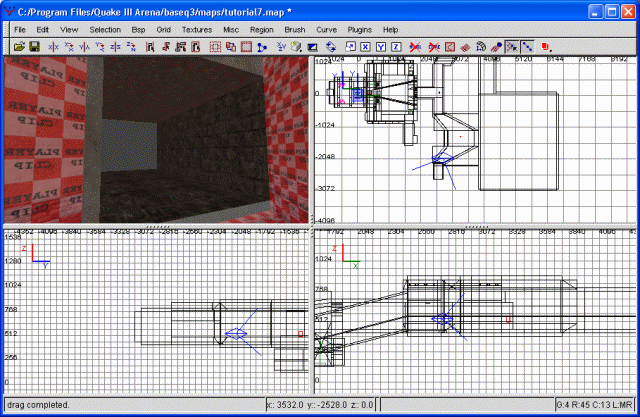
Task: Rotate selection around the Z axis
Action: (131, 47)
